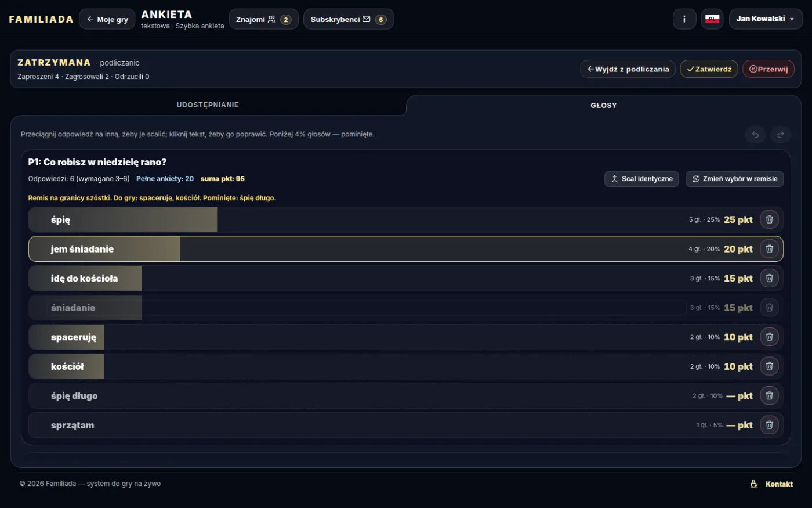812x508 pixels.
Task: Expand the Jan Kowalski user menu
Action: 766,19
